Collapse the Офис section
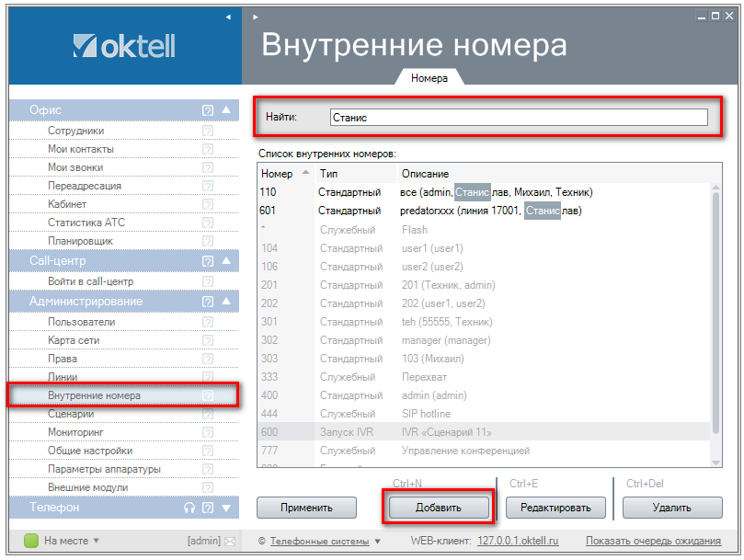This screenshot has width=744, height=560. [226, 110]
